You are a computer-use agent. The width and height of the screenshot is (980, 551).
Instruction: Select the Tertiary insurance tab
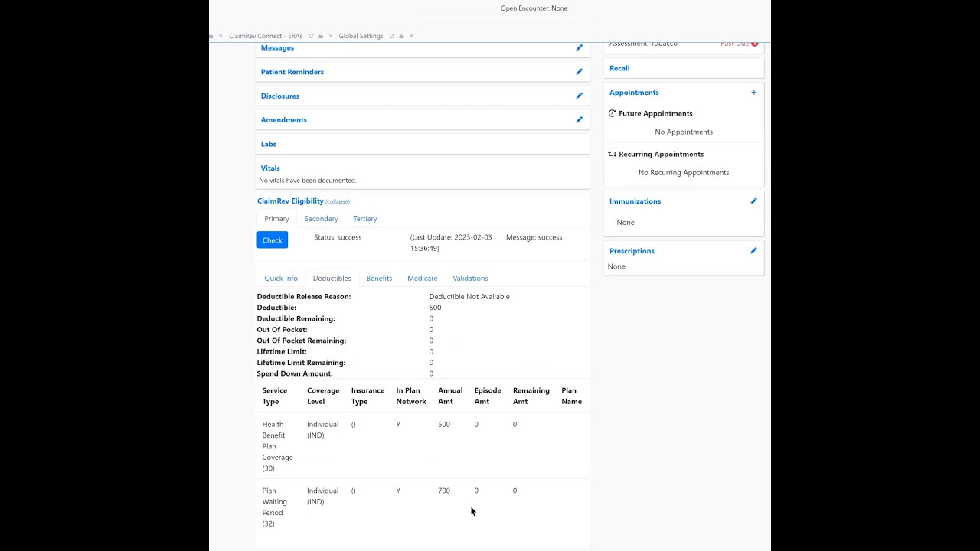365,219
